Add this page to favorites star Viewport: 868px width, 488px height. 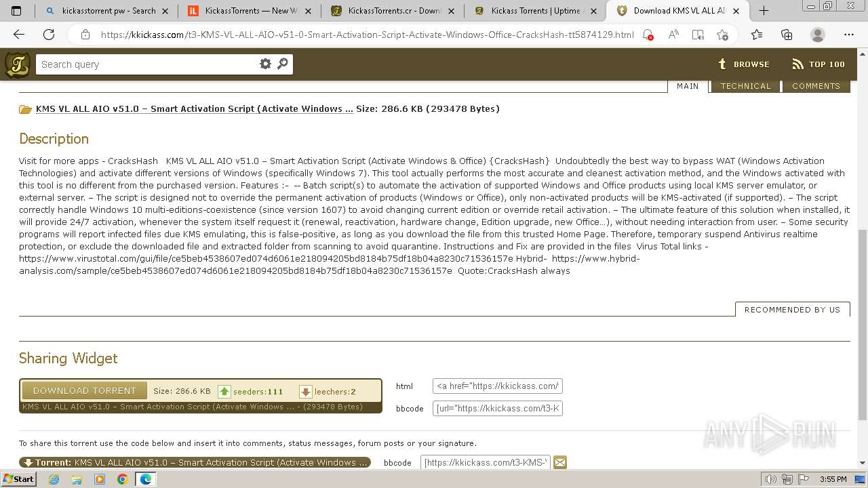click(722, 35)
